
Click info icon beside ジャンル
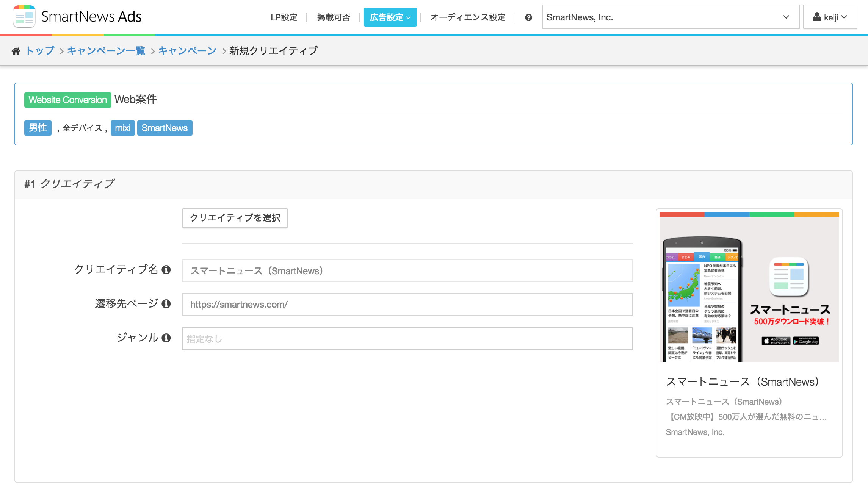tap(166, 338)
